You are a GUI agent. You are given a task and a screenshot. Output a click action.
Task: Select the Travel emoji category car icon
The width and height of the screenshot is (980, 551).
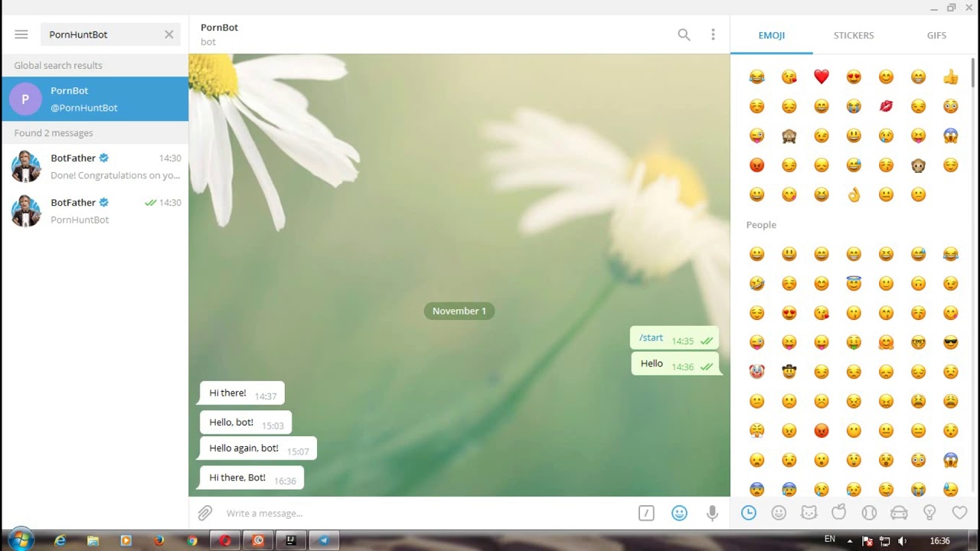pyautogui.click(x=900, y=514)
